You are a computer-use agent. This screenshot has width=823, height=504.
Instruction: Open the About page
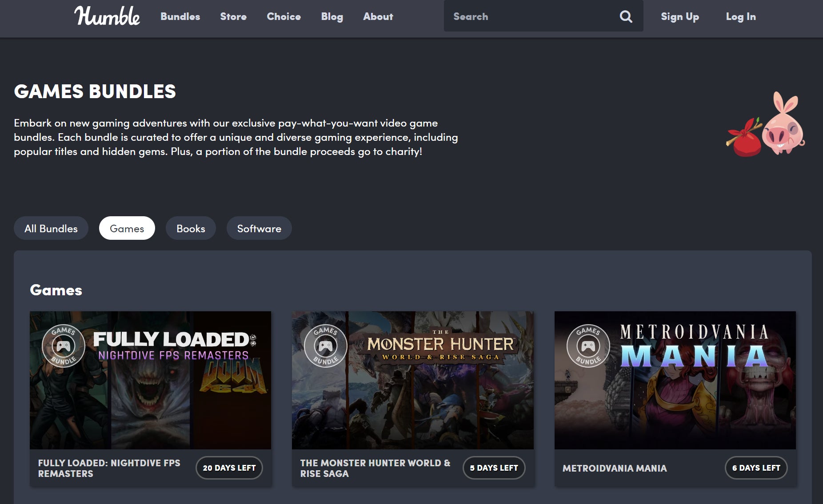coord(378,17)
